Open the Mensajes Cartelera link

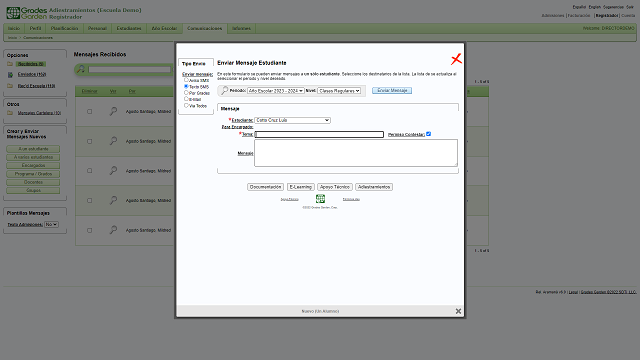[x=39, y=113]
